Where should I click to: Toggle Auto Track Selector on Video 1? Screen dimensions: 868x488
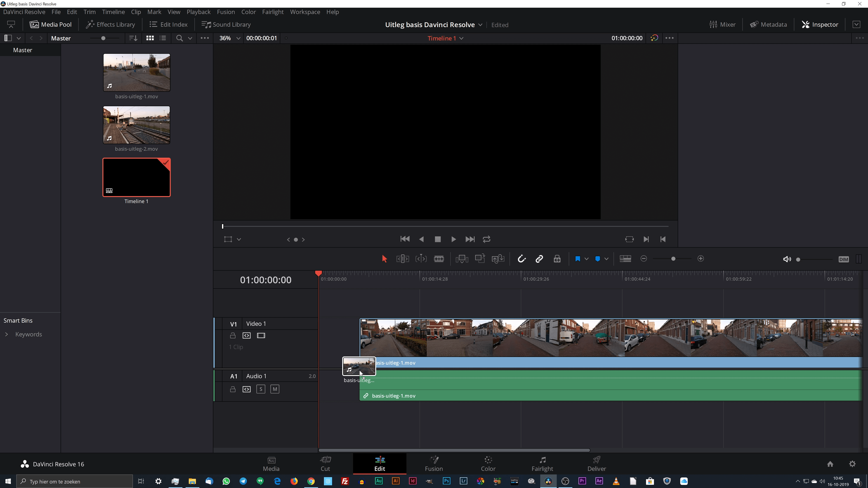click(247, 335)
